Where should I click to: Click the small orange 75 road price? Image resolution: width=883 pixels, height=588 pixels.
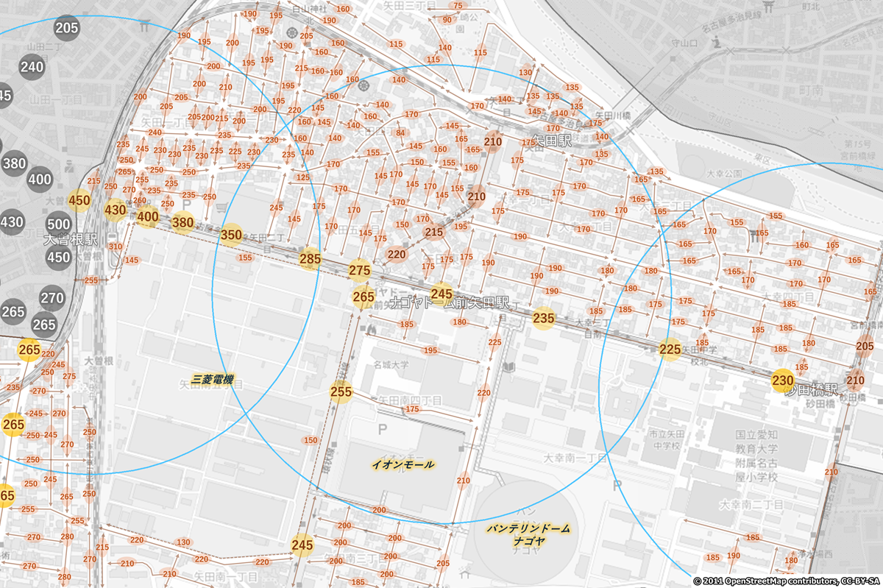pos(459,7)
